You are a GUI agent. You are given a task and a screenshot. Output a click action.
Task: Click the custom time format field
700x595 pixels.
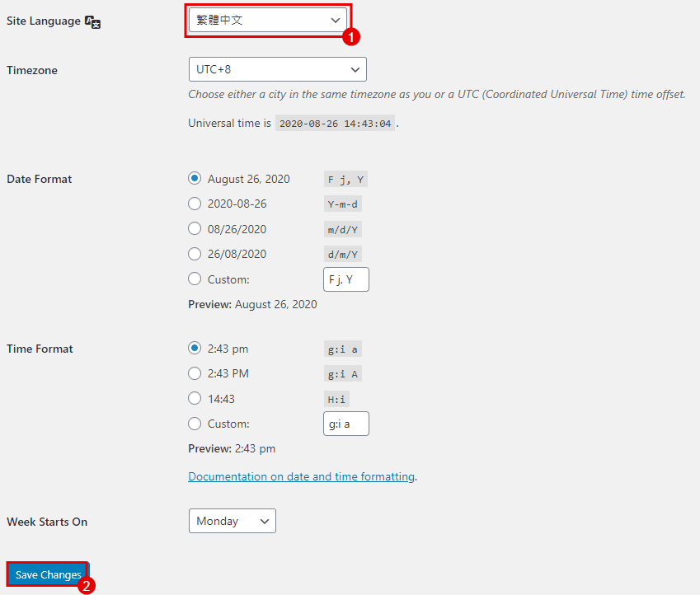(346, 424)
